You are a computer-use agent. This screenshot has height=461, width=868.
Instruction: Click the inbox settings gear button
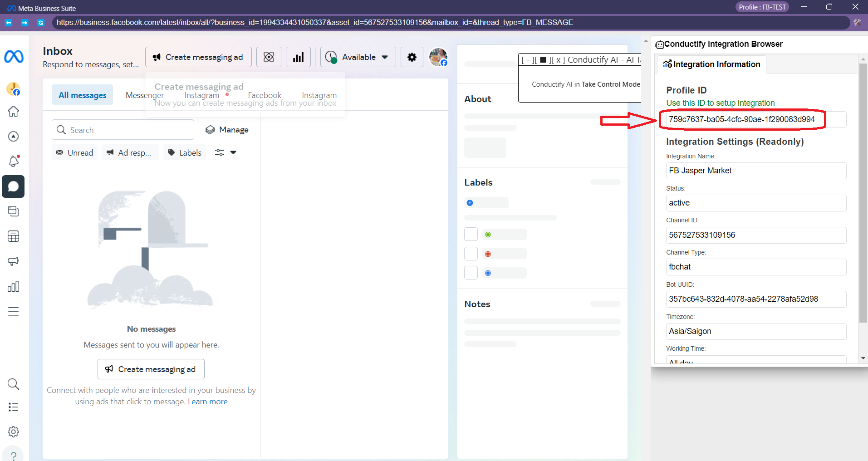pyautogui.click(x=412, y=57)
